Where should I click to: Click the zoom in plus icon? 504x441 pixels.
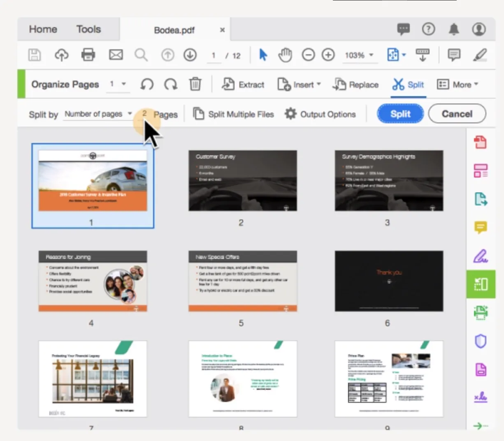click(328, 55)
